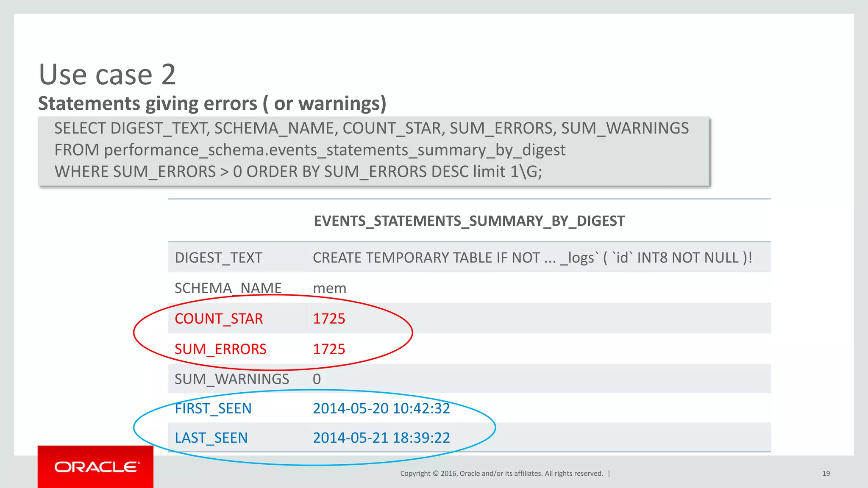The height and width of the screenshot is (488, 868).
Task: Click the SELECT DIGEST_TEXT query line
Action: click(x=371, y=128)
